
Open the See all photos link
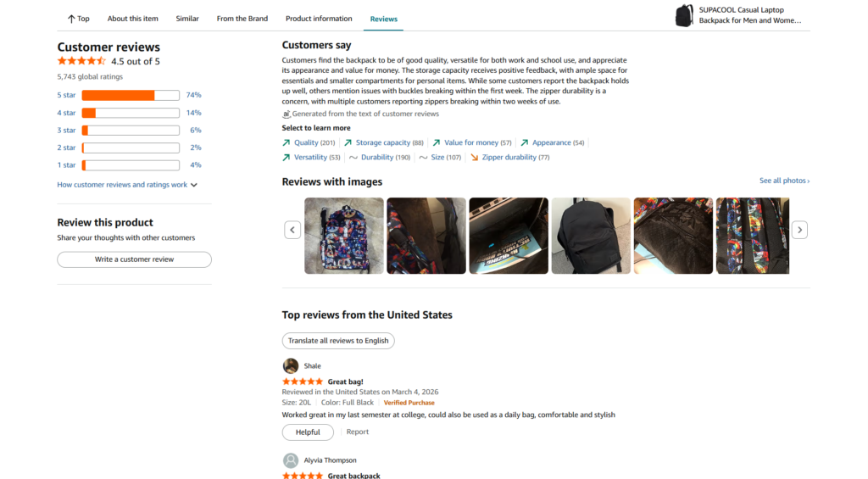[x=784, y=181]
